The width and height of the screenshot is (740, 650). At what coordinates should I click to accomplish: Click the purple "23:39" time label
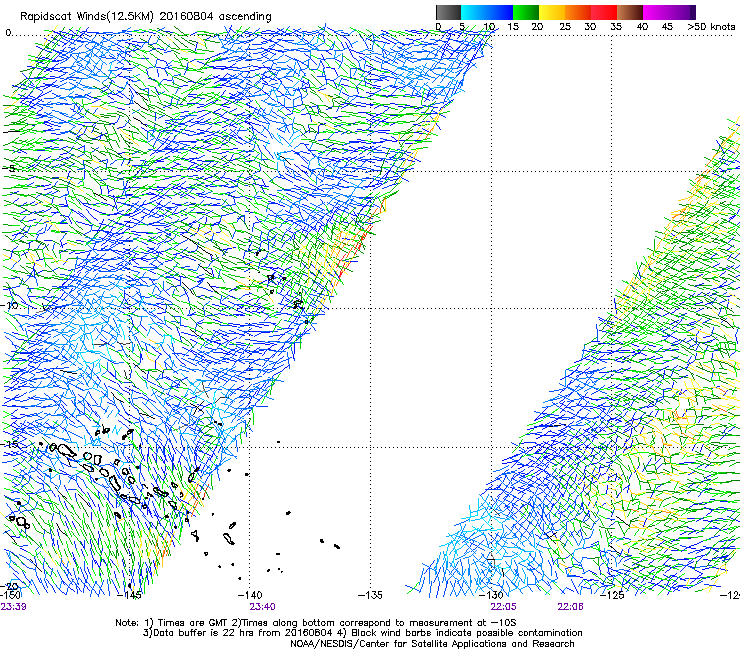click(x=13, y=607)
